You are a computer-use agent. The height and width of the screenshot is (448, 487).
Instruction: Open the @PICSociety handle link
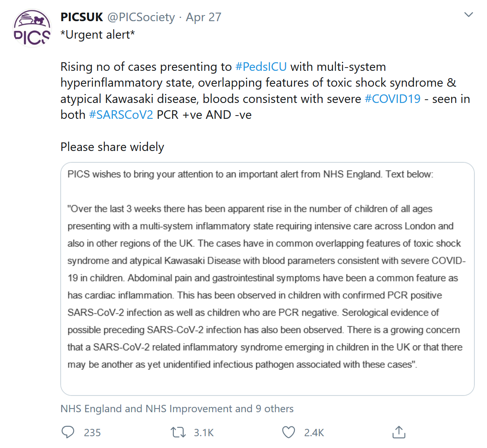click(141, 17)
